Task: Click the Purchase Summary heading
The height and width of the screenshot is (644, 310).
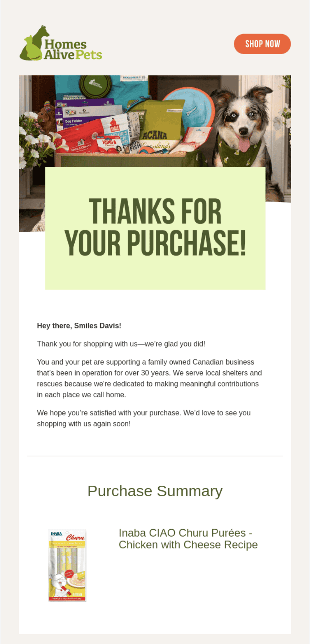Action: [155, 491]
